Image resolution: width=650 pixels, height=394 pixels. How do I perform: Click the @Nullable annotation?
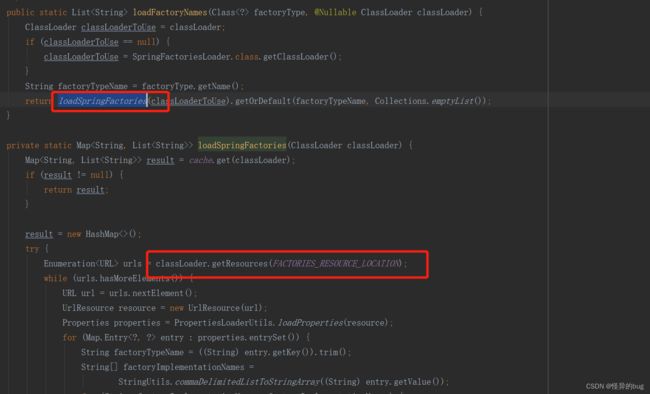point(335,12)
